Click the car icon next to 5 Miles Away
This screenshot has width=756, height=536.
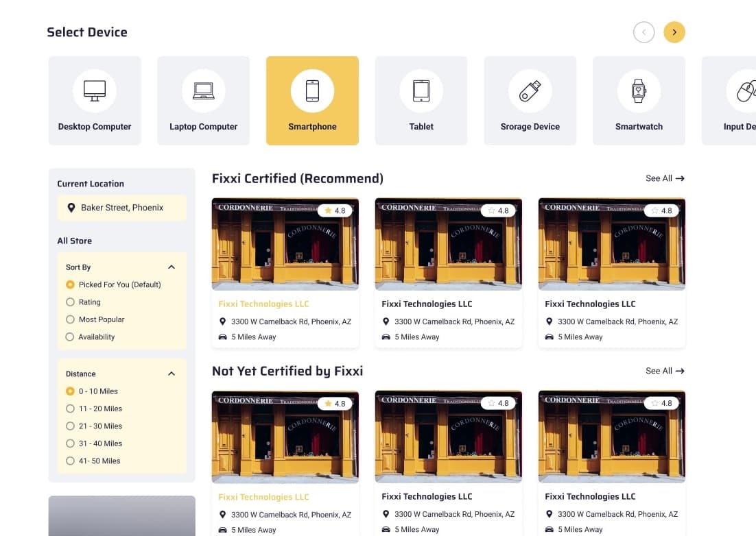click(222, 337)
